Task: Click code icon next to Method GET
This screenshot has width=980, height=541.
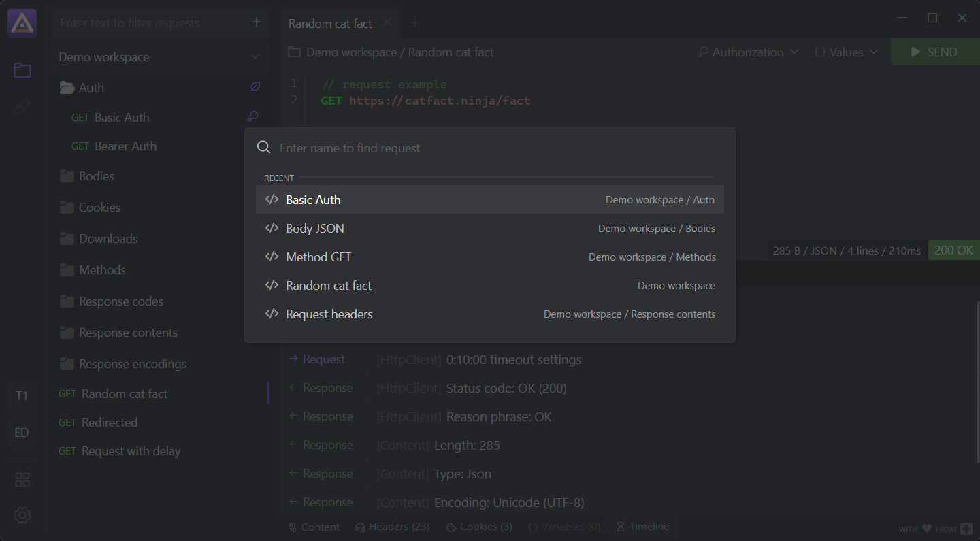Action: [272, 257]
